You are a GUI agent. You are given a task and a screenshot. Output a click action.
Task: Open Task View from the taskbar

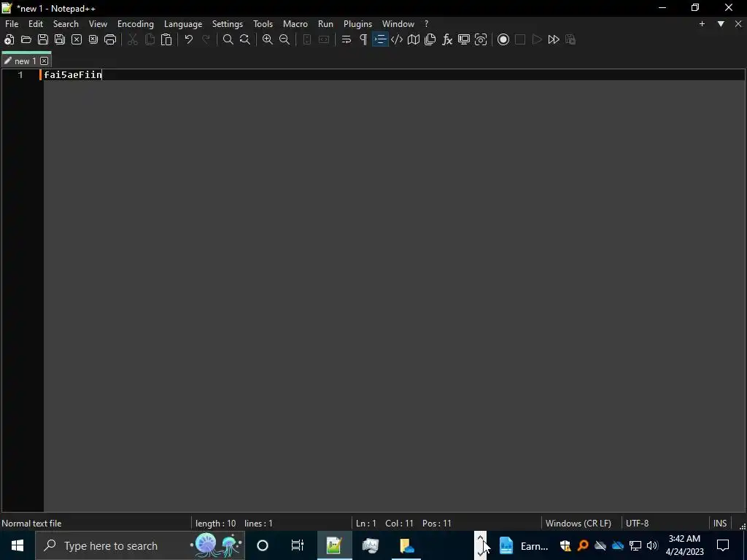pyautogui.click(x=298, y=545)
